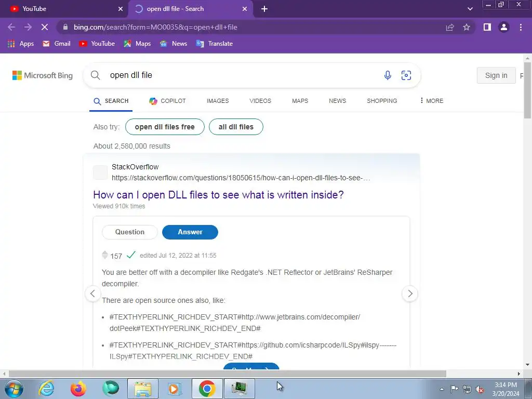Go to next answer card arrow
The width and height of the screenshot is (532, 399).
point(410,294)
